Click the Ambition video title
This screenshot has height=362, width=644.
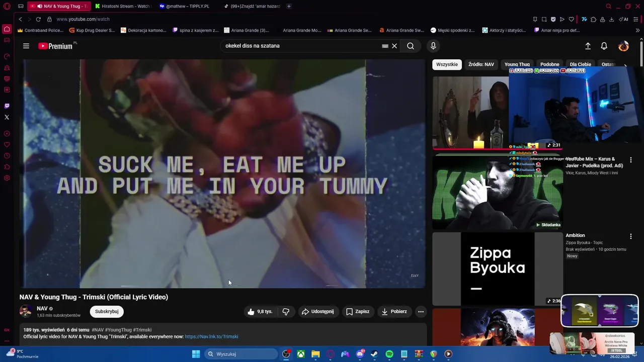coord(575,235)
